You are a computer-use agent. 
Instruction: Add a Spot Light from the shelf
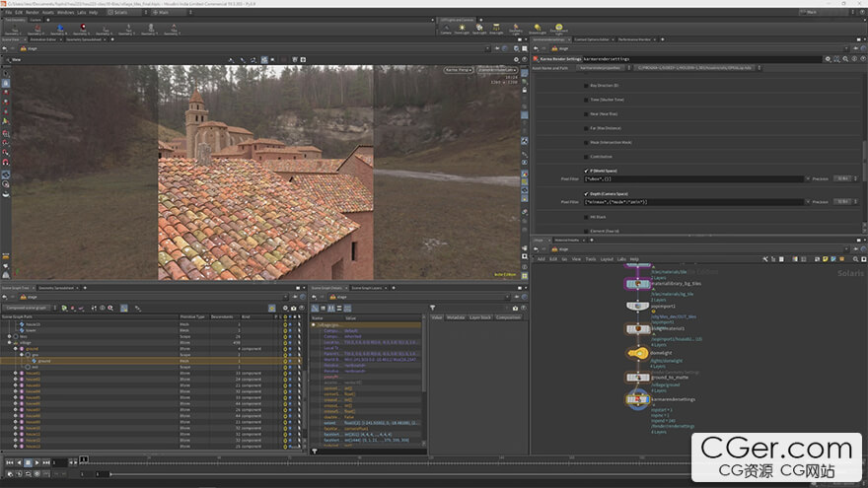coord(479,29)
